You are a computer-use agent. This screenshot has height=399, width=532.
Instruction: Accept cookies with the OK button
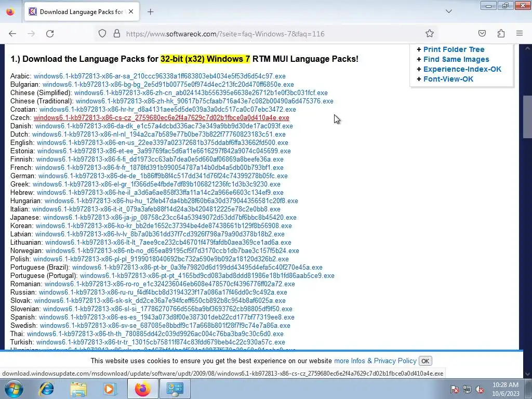pyautogui.click(x=425, y=361)
